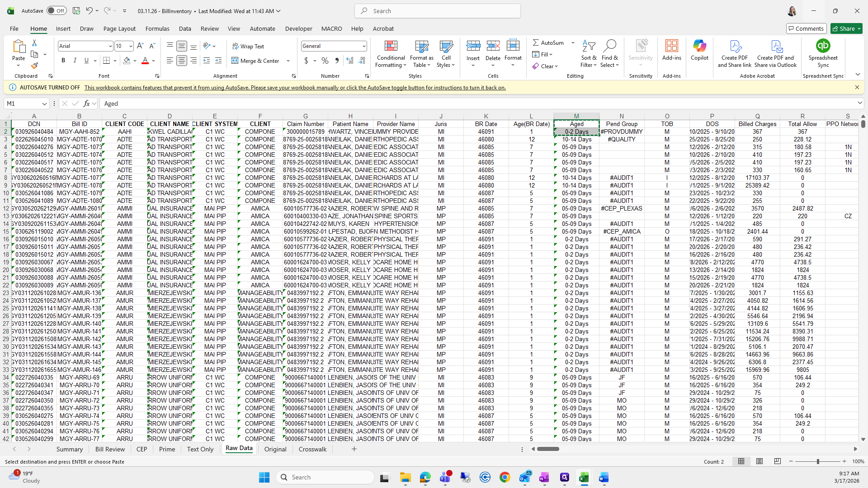This screenshot has height=488, width=868.
Task: Expand the font name Arial dropdown
Action: pos(110,46)
